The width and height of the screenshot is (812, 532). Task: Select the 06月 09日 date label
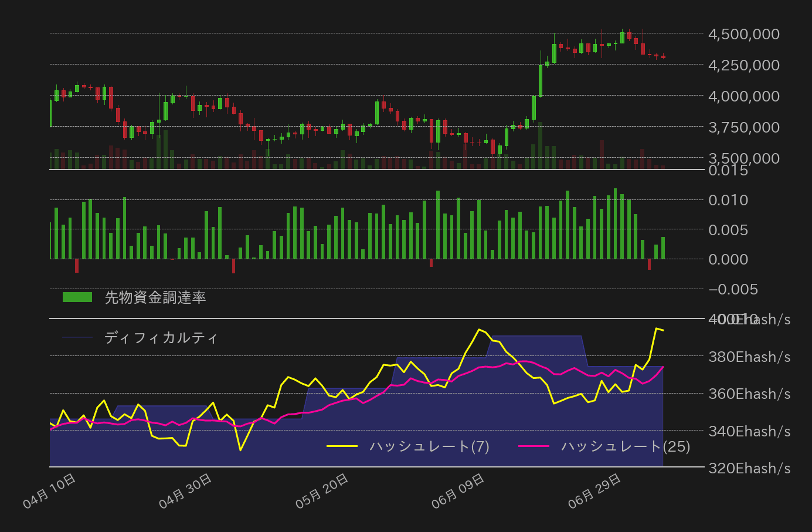click(x=458, y=491)
